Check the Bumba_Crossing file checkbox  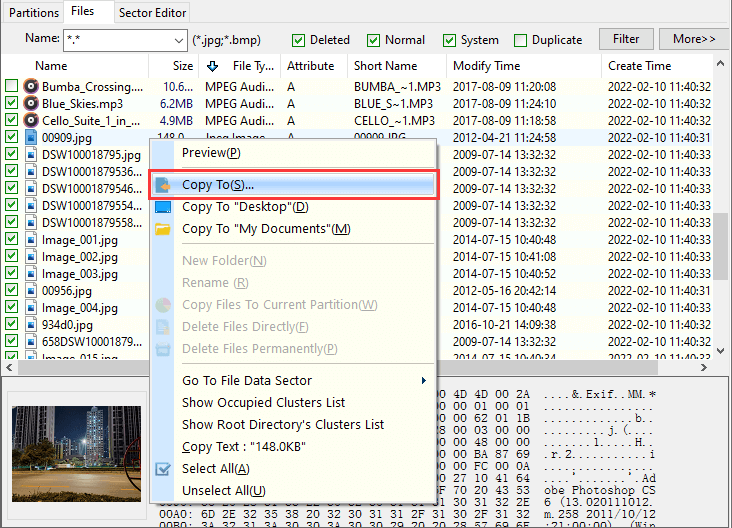[12, 86]
